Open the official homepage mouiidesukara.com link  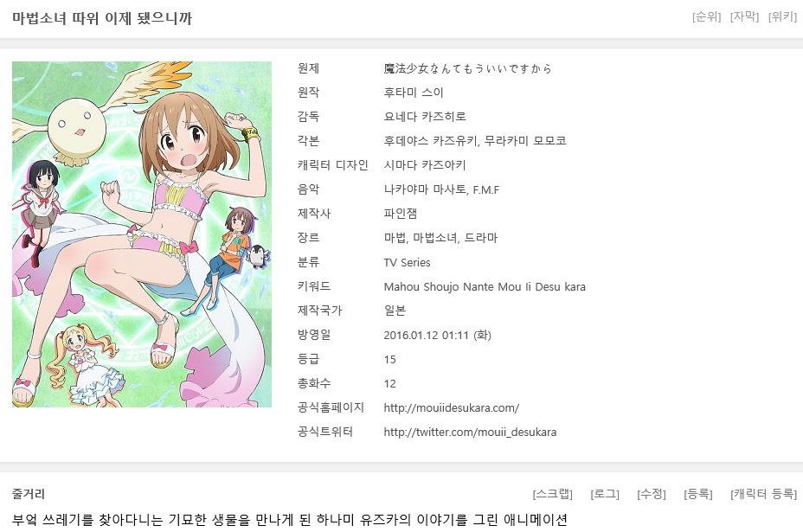451,408
